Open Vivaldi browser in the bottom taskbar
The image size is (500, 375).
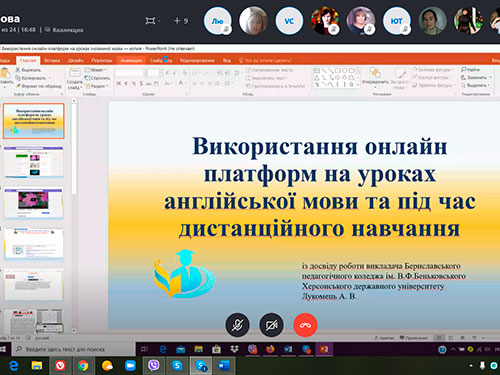point(60,366)
